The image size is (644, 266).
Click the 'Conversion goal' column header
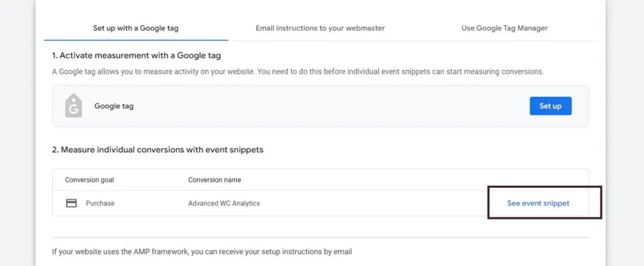tap(89, 180)
